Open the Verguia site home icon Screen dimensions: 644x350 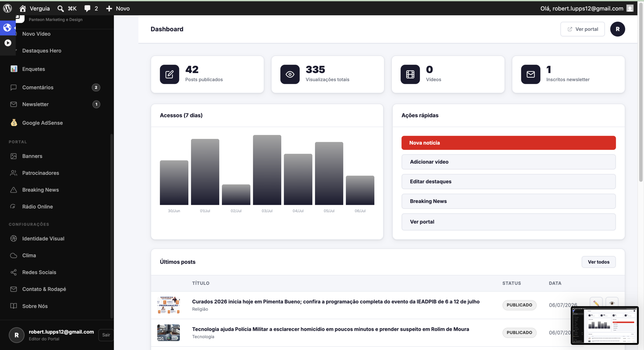pos(23,8)
